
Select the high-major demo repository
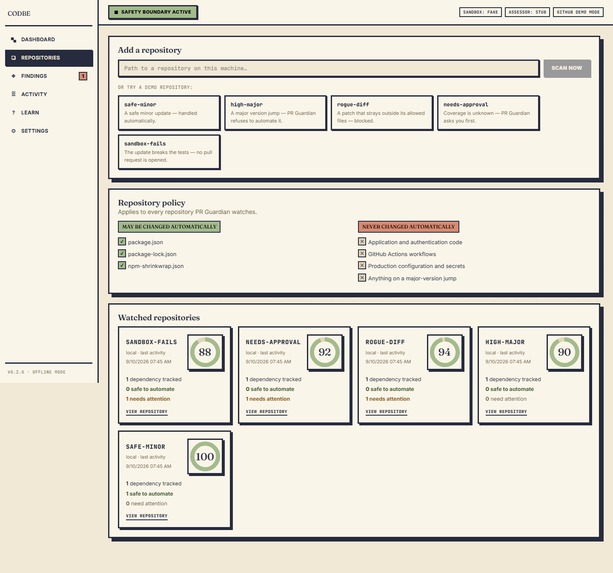pyautogui.click(x=275, y=113)
